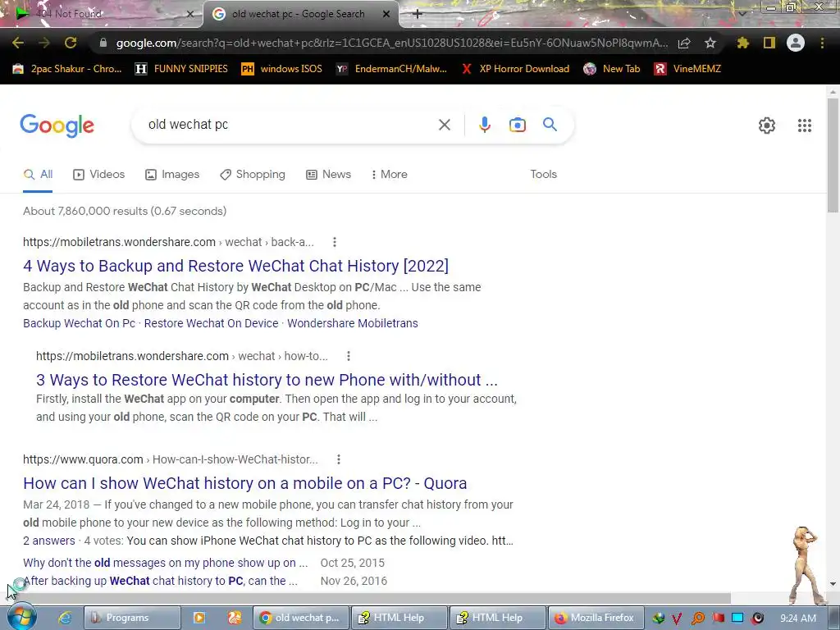Click the Google logo
Viewport: 840px width, 630px height.
point(57,126)
